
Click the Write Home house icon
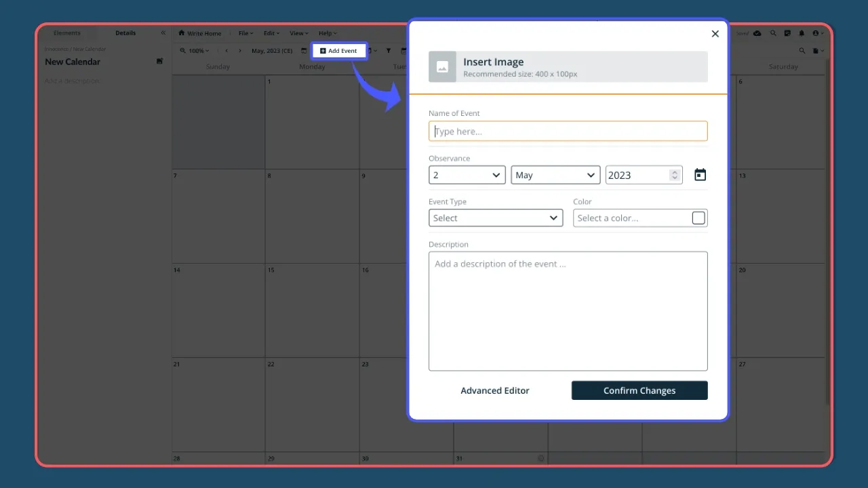coord(182,33)
